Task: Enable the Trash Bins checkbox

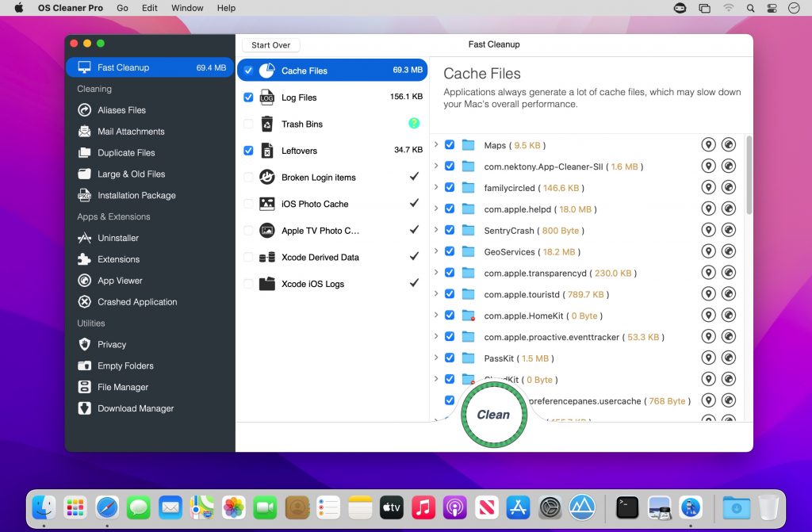Action: click(x=248, y=124)
